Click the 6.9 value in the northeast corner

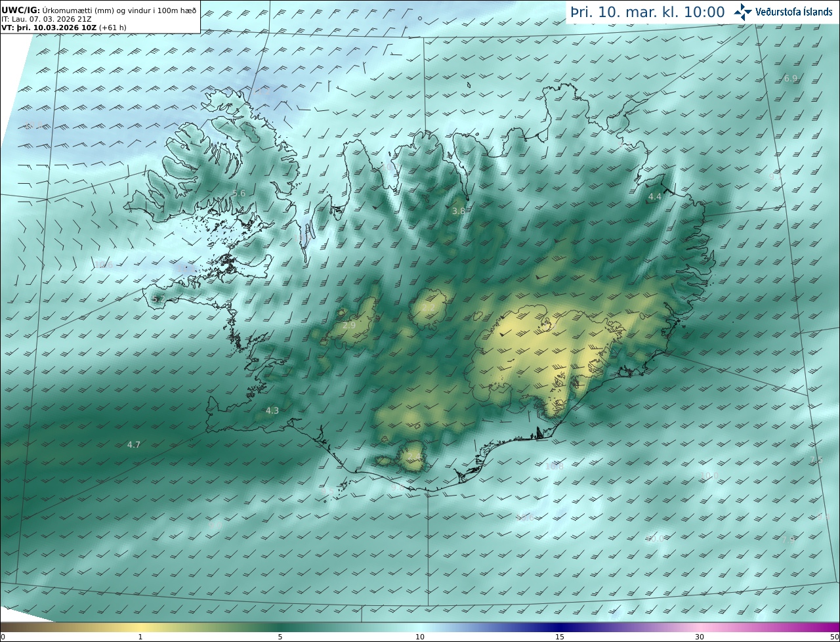coord(791,78)
